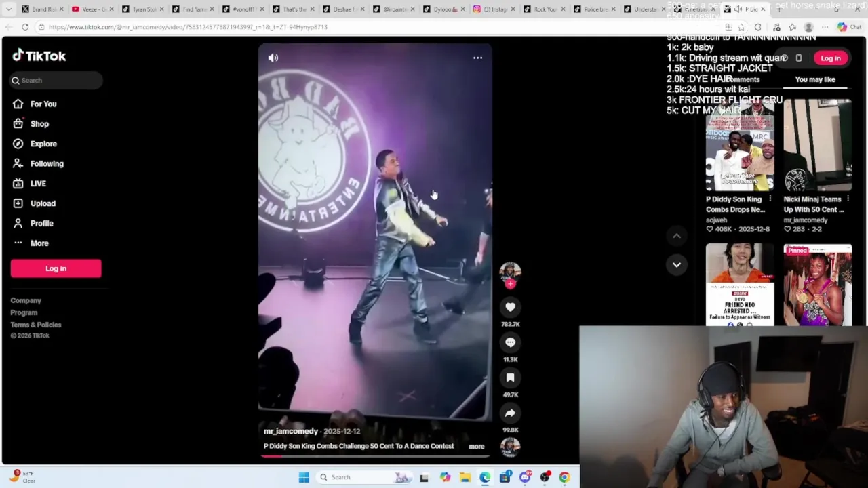868x488 pixels.
Task: Open the Program footer link
Action: click(24, 312)
